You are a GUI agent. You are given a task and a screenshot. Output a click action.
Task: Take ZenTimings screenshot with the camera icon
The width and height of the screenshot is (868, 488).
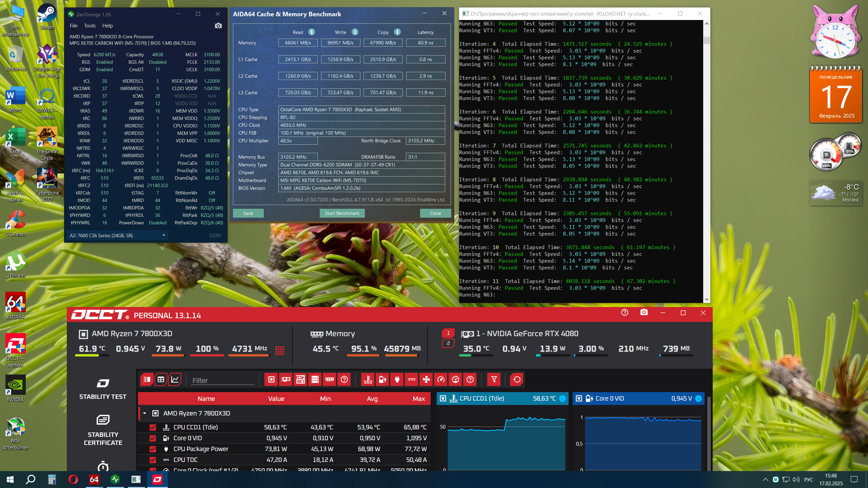[x=218, y=26]
